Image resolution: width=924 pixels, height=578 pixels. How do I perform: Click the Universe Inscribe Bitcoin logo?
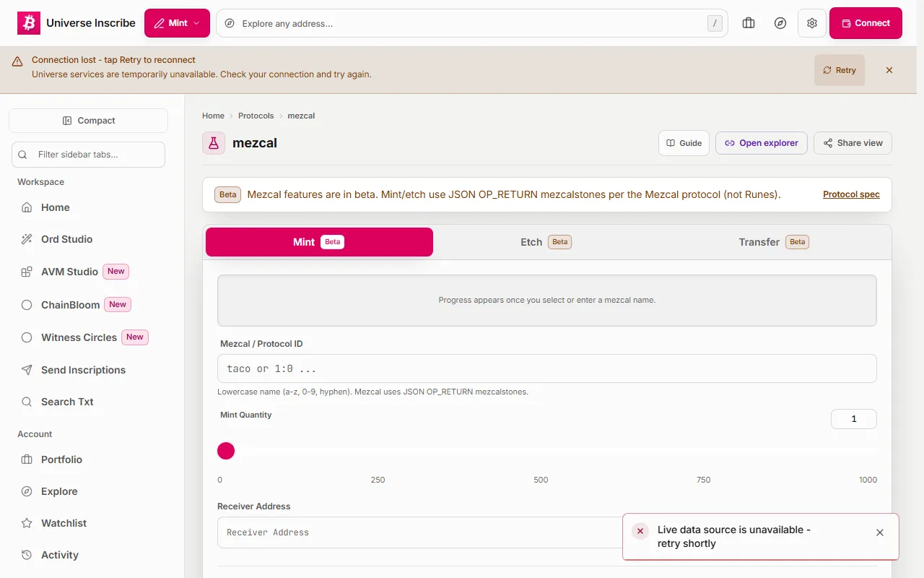coord(29,23)
